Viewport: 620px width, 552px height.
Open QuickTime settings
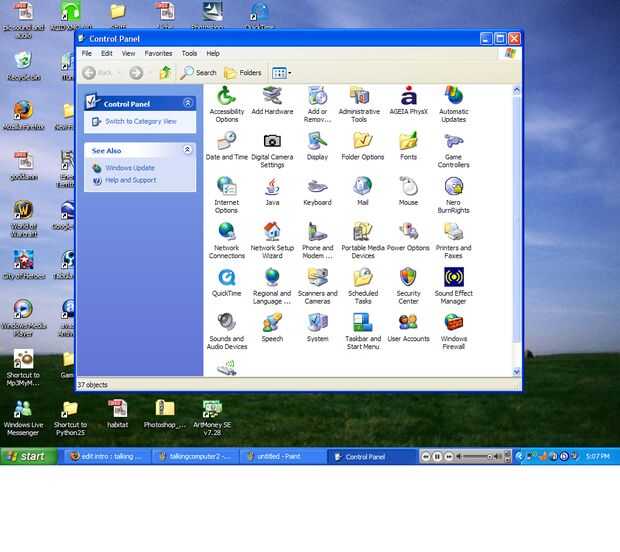pos(227,282)
